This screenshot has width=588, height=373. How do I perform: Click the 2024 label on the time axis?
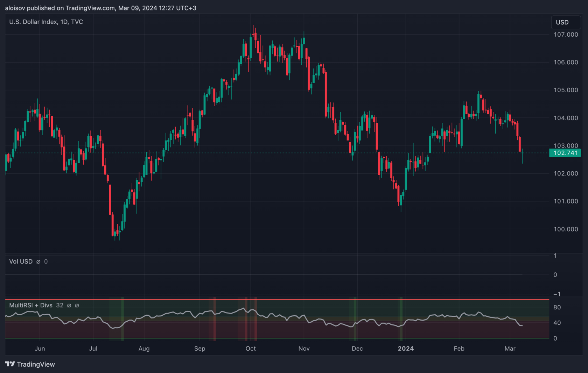coord(406,349)
